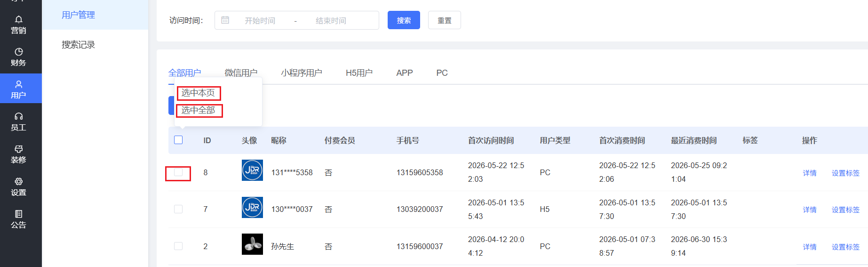Switch to the PC tab
Viewport: 868px width, 267px height.
click(x=442, y=73)
